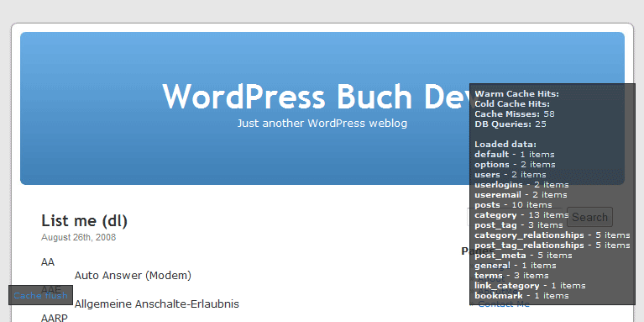Select the AA term in the list
This screenshot has height=322, width=644.
(x=48, y=262)
